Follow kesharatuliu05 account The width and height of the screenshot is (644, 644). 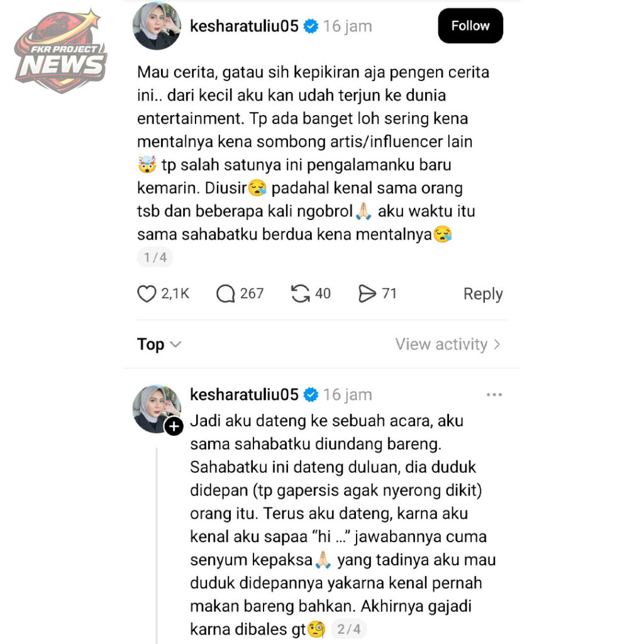click(x=470, y=26)
